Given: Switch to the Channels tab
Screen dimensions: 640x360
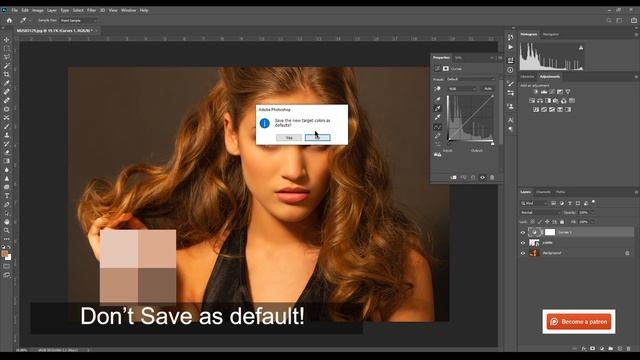Looking at the screenshot, I should click(543, 192).
